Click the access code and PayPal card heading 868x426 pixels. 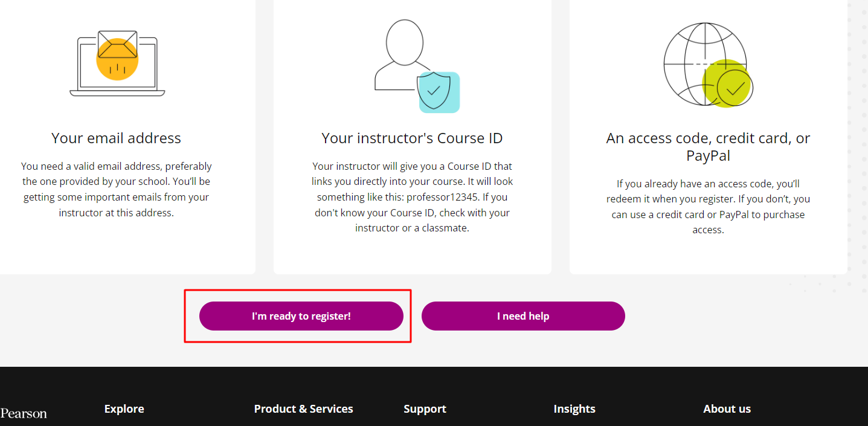[x=708, y=146]
